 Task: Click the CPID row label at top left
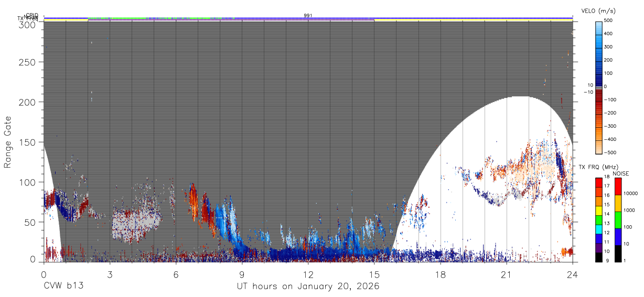pyautogui.click(x=32, y=16)
